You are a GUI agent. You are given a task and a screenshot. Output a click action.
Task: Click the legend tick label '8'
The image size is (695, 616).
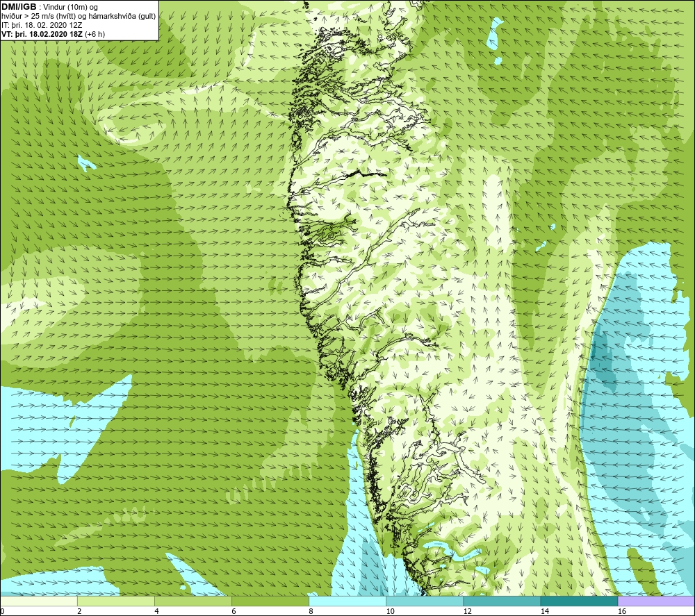[x=311, y=612]
